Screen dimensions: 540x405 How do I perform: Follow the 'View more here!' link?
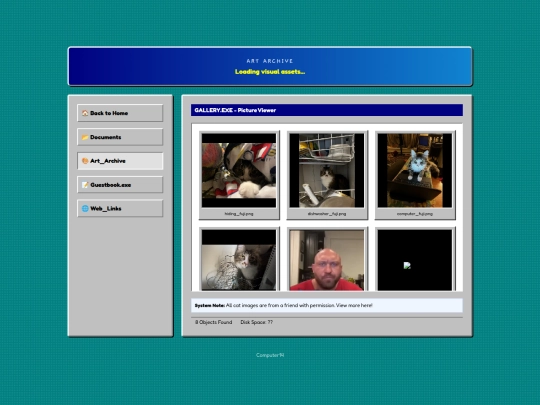(354, 305)
